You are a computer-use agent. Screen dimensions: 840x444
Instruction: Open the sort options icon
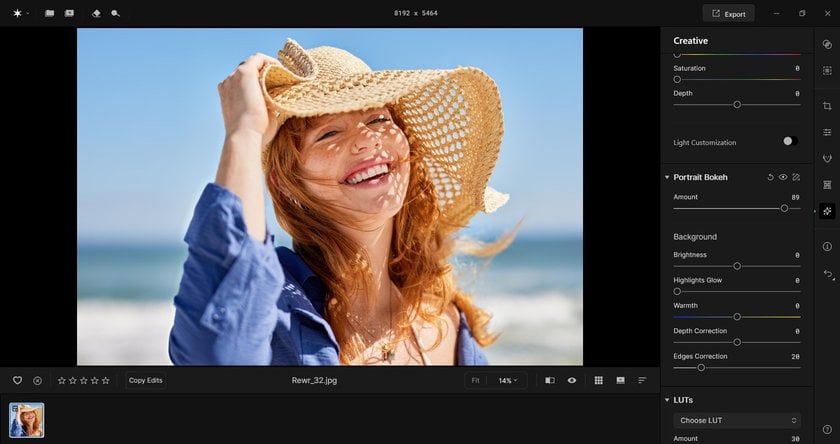(x=642, y=380)
